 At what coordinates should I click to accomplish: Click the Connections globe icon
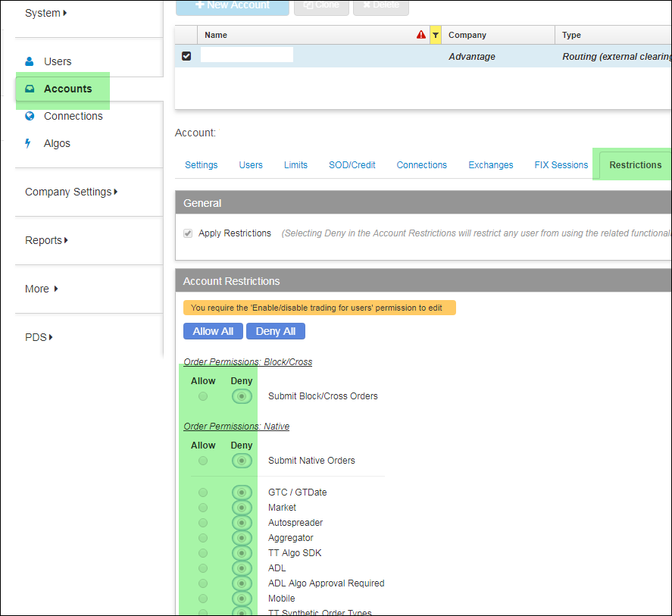[x=30, y=116]
